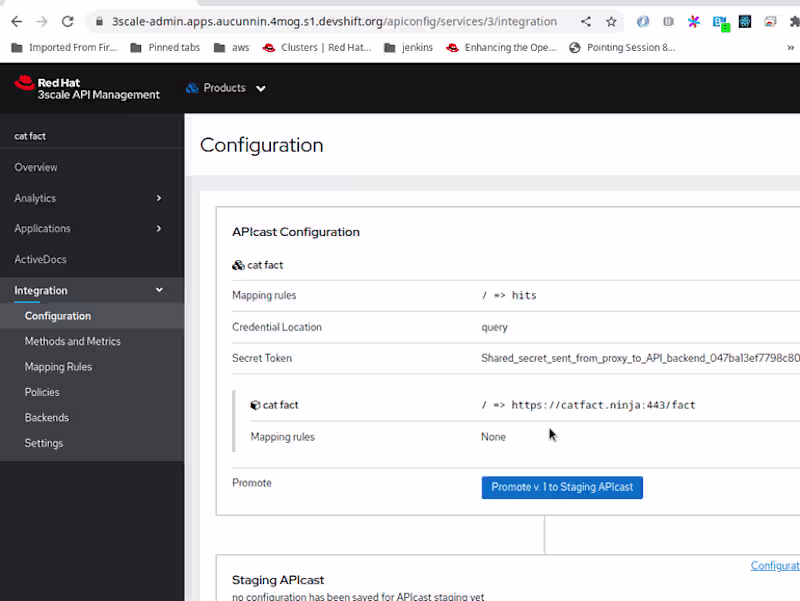Open the Policies sidebar item
This screenshot has height=601, width=800.
coord(42,392)
